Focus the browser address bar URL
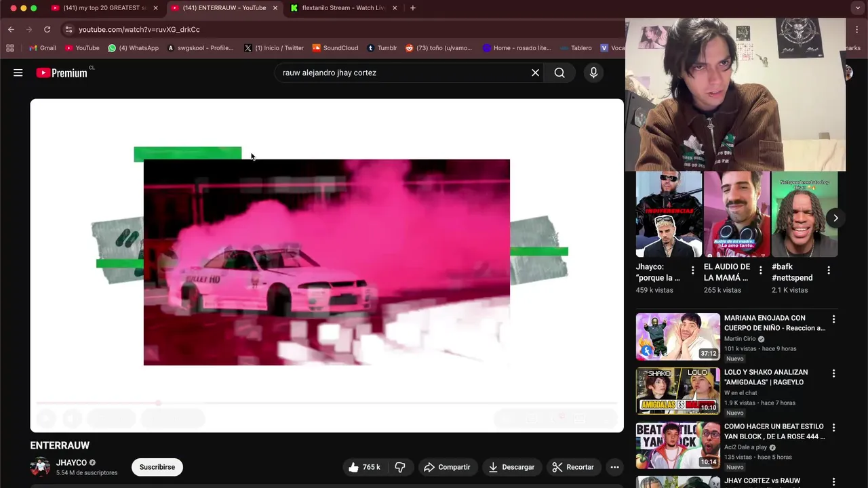Image resolution: width=868 pixels, height=488 pixels. (139, 29)
